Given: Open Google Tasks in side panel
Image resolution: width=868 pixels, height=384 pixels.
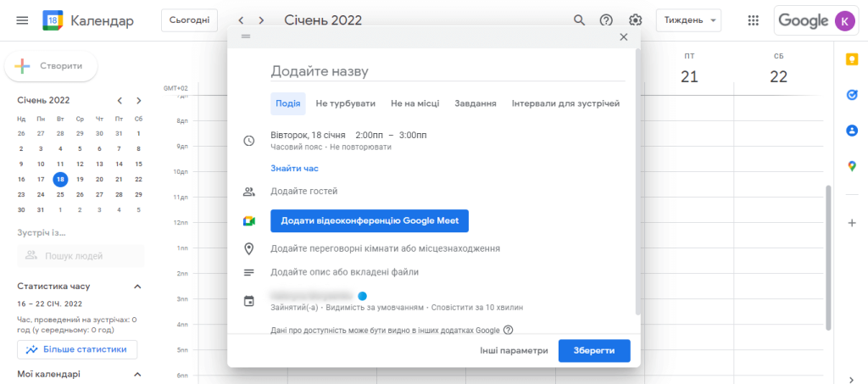Looking at the screenshot, I should (852, 95).
